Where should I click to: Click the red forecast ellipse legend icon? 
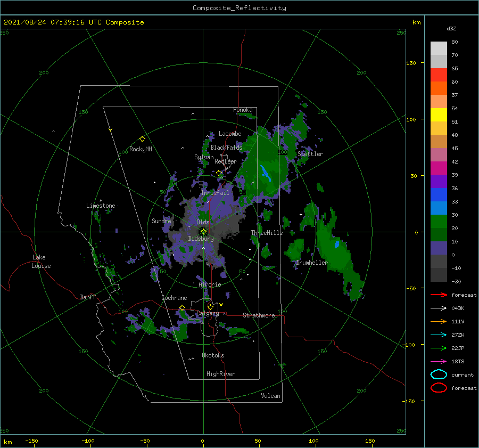[439, 388]
